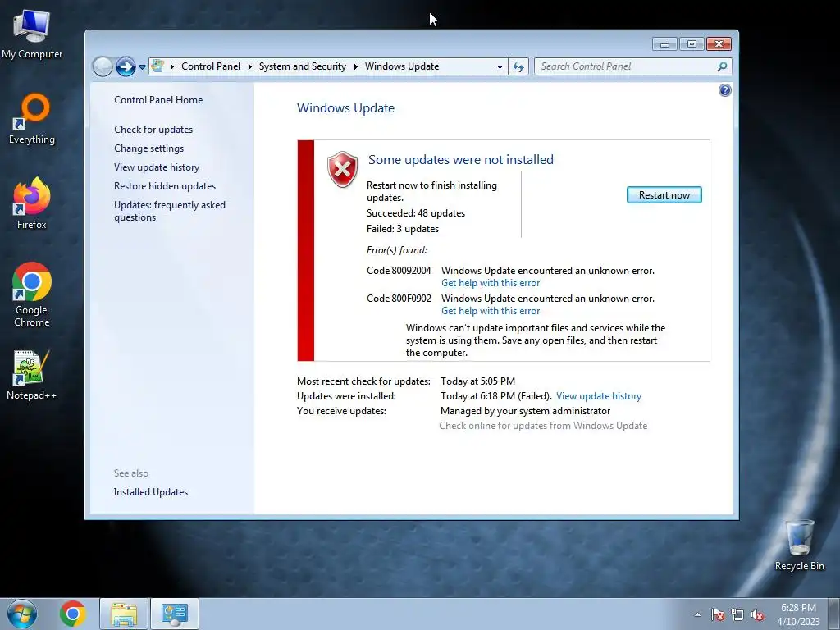The width and height of the screenshot is (840, 630).
Task: Open the address bar history dropdown
Action: tap(500, 67)
